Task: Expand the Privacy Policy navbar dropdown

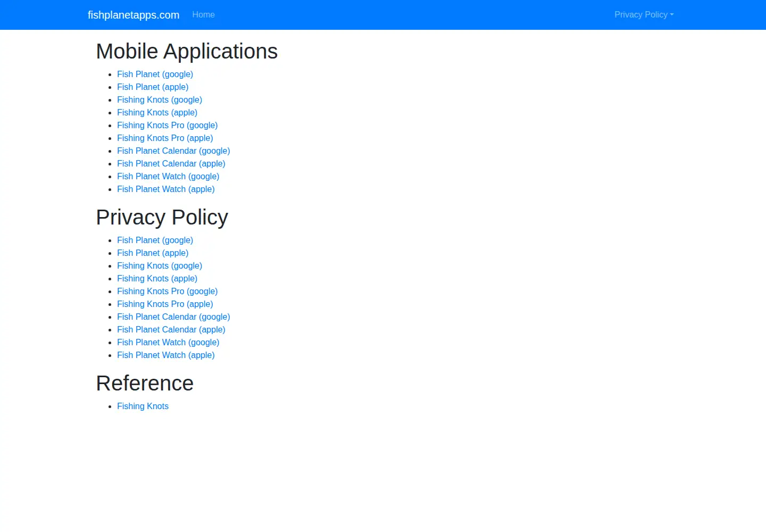Action: click(644, 15)
